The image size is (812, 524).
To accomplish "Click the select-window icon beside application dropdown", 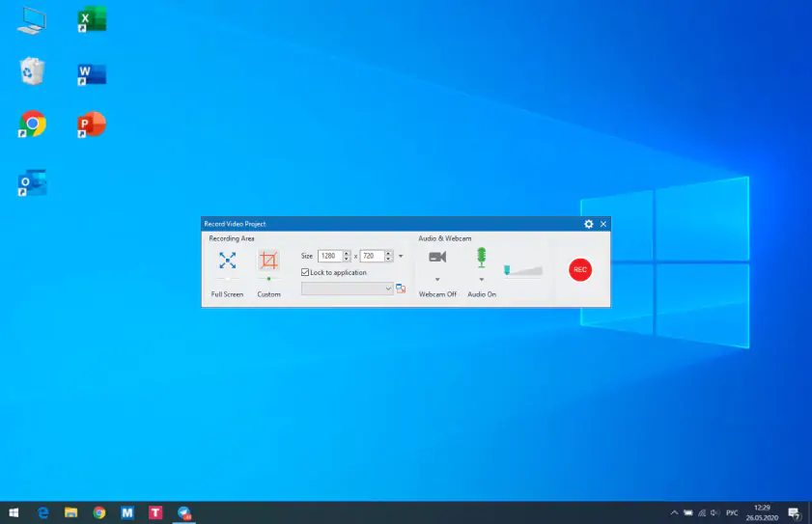I will point(401,289).
